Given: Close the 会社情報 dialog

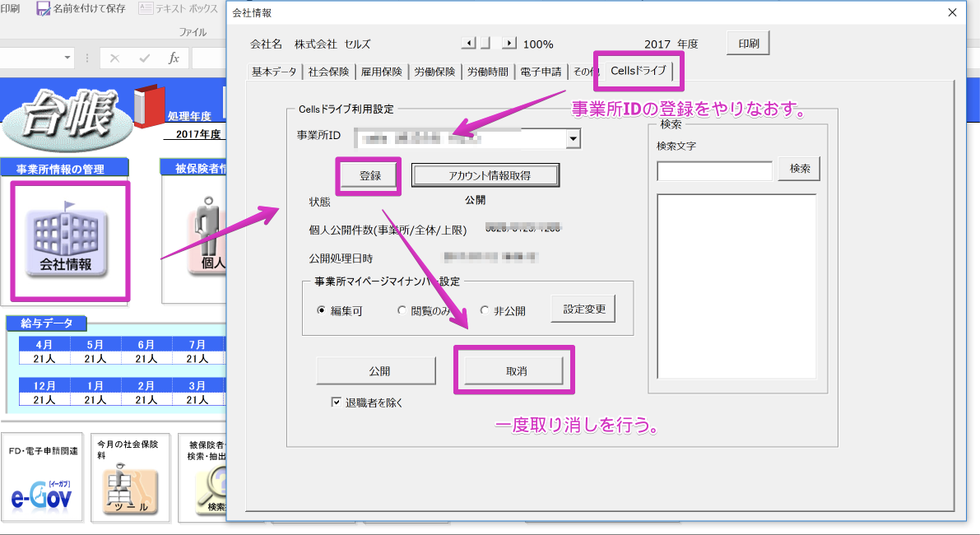Looking at the screenshot, I should pyautogui.click(x=953, y=12).
